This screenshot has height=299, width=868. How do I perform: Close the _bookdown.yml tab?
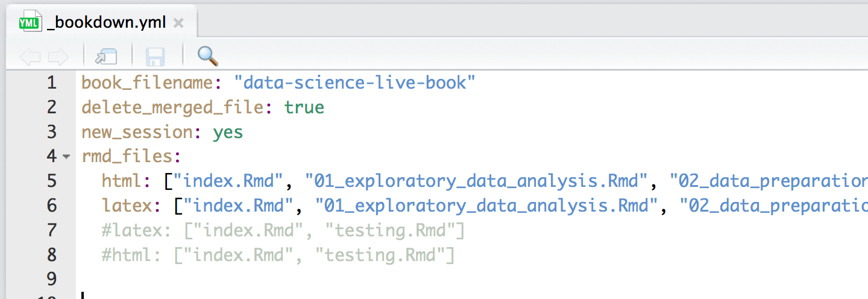click(x=178, y=24)
